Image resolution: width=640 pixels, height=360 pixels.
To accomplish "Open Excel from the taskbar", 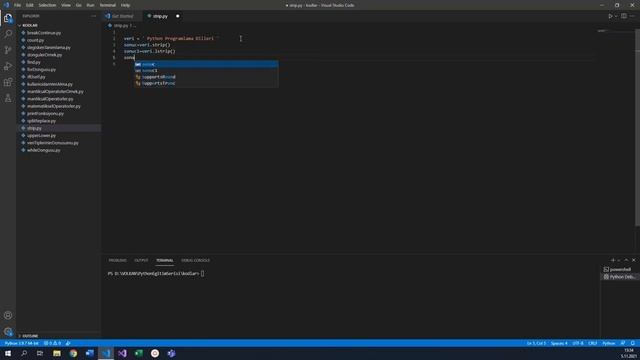I will [139, 353].
